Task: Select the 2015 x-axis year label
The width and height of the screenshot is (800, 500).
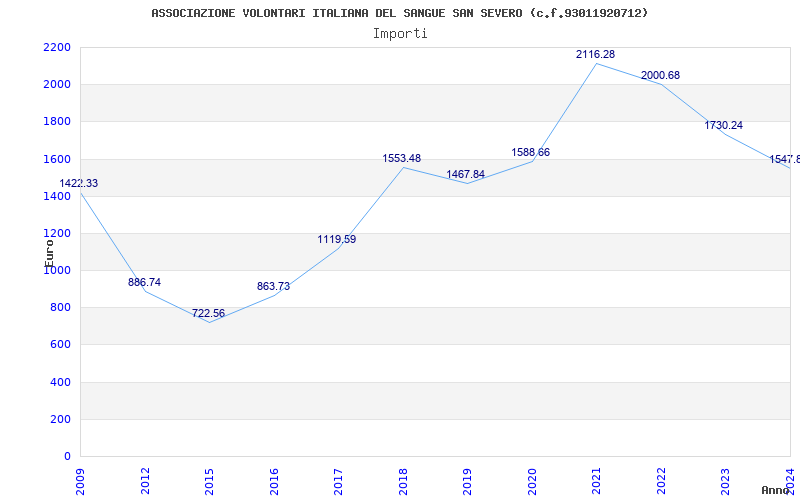Action: [x=209, y=481]
